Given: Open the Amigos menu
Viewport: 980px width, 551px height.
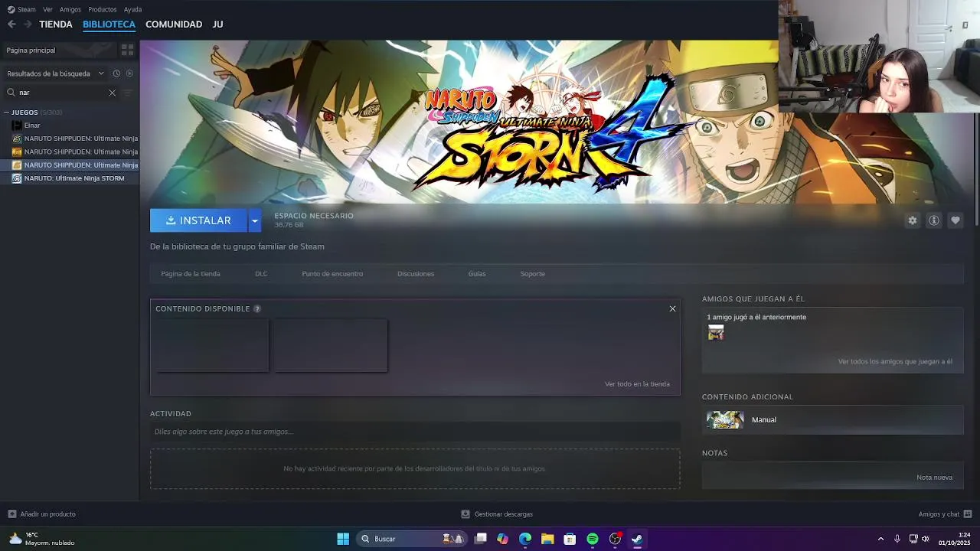Looking at the screenshot, I should 70,9.
